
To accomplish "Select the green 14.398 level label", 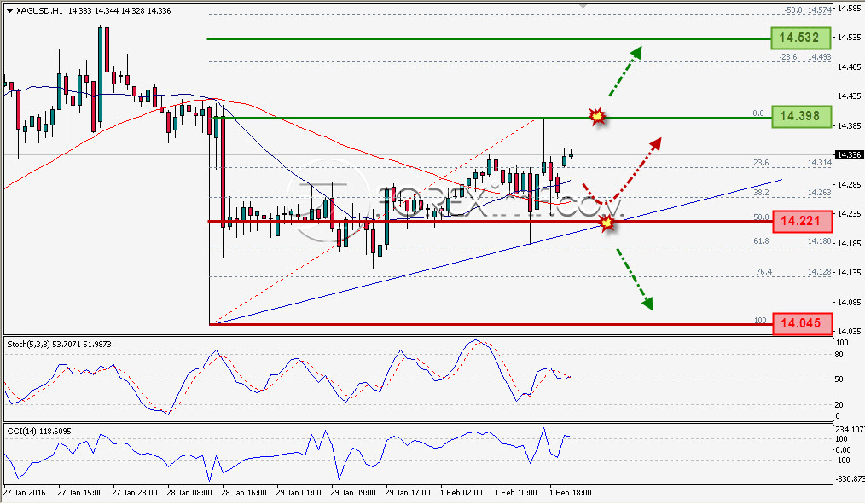I will 800,116.
